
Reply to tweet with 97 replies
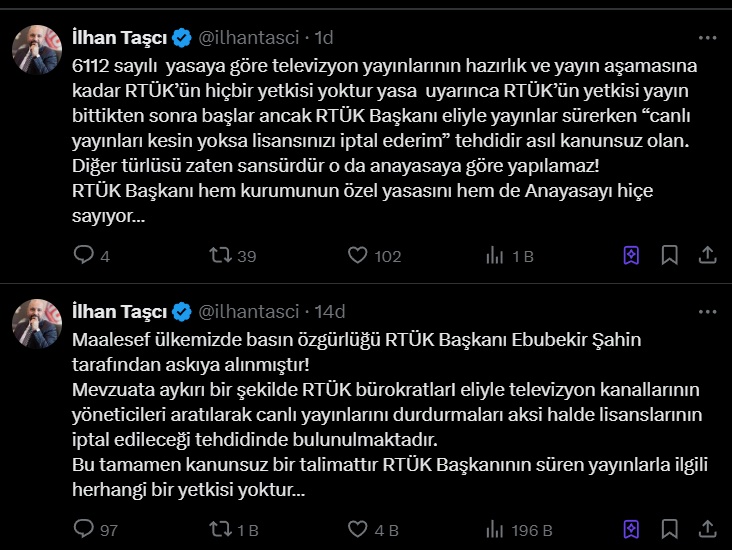tap(84, 529)
